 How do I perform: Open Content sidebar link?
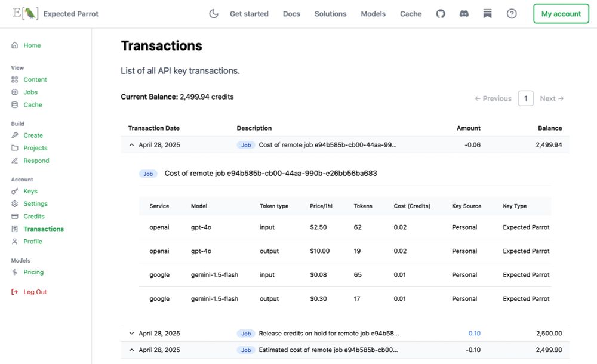tap(35, 79)
